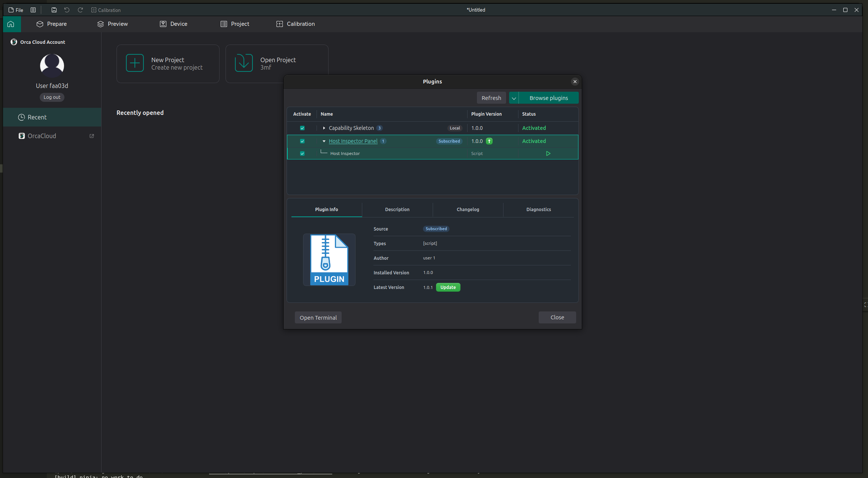The image size is (868, 478).
Task: Click the Prepare cube icon
Action: click(x=40, y=24)
